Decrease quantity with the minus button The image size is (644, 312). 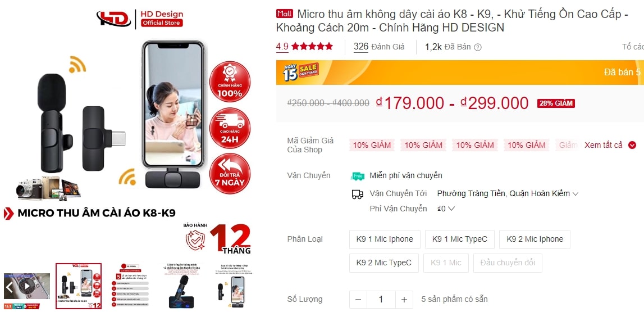pos(358,300)
